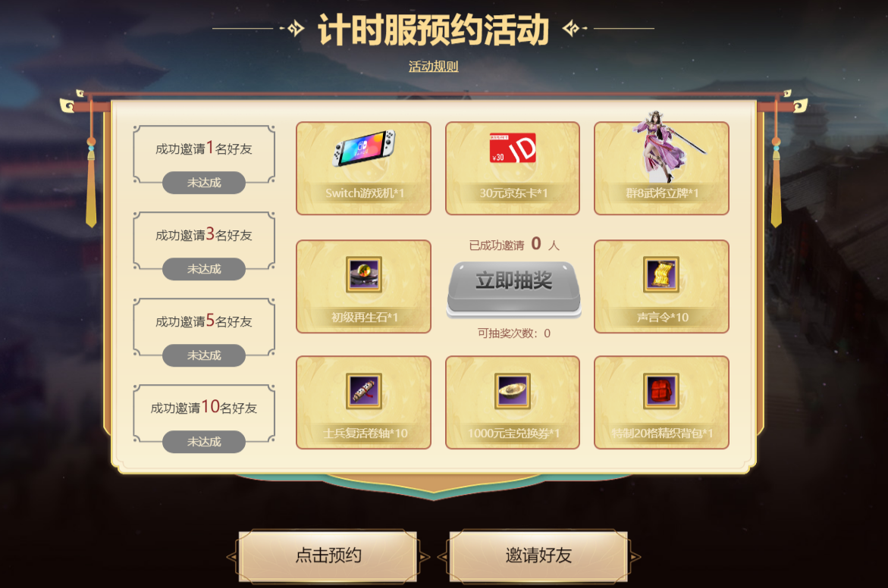The image size is (888, 588).
Task: Select the 30元京东卡 gift card icon
Action: point(513,148)
